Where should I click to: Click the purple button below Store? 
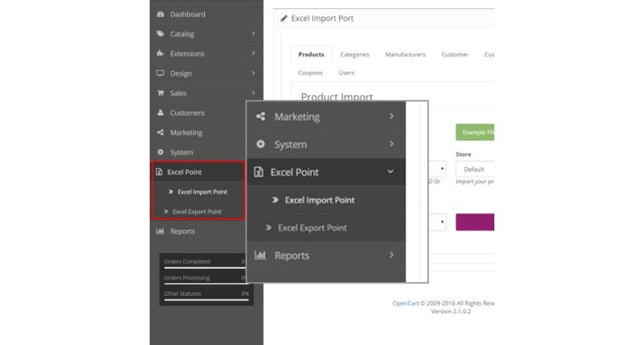(x=474, y=222)
